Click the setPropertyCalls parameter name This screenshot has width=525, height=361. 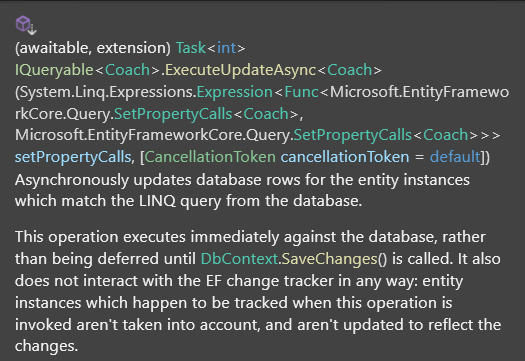(73, 157)
